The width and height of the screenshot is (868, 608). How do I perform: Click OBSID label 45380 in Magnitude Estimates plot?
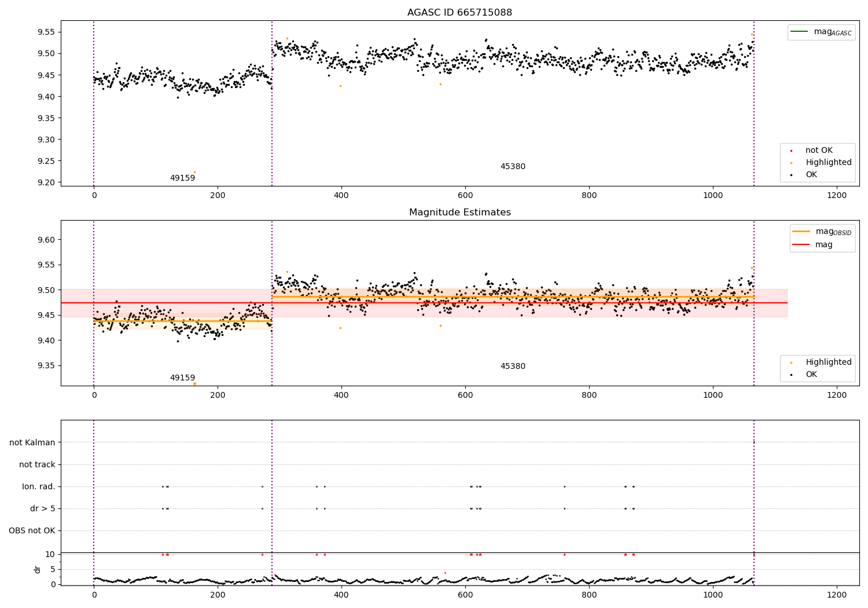coord(513,366)
